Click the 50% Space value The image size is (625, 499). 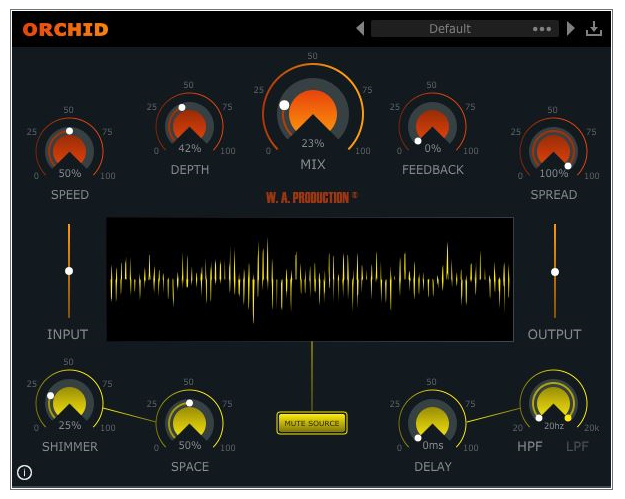(190, 445)
